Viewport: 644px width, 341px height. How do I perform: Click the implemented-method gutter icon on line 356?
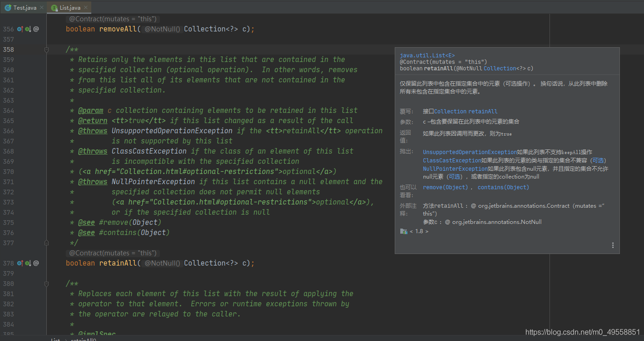[x=28, y=29]
